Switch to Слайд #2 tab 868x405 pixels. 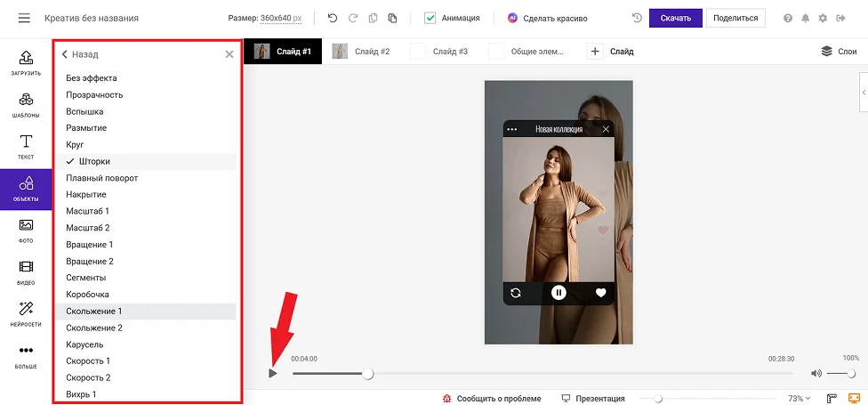(x=362, y=52)
